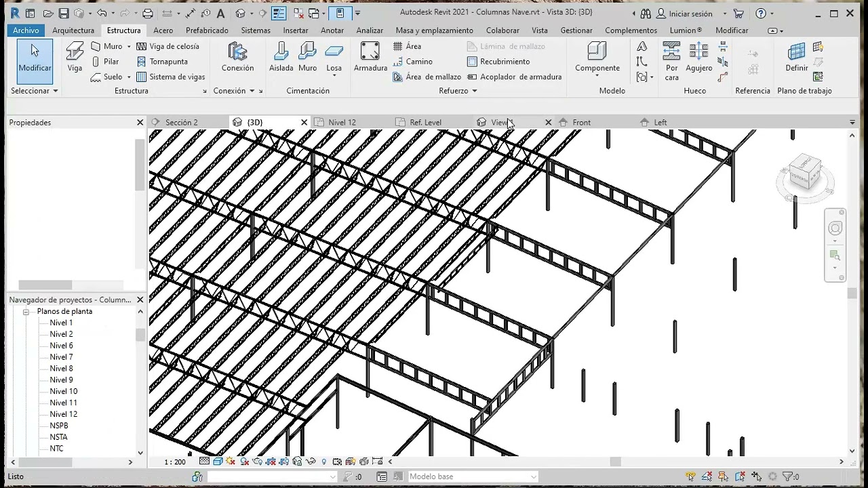The height and width of the screenshot is (488, 868).
Task: Open the Muro dropdown arrow in Estructura panel
Action: coord(129,47)
